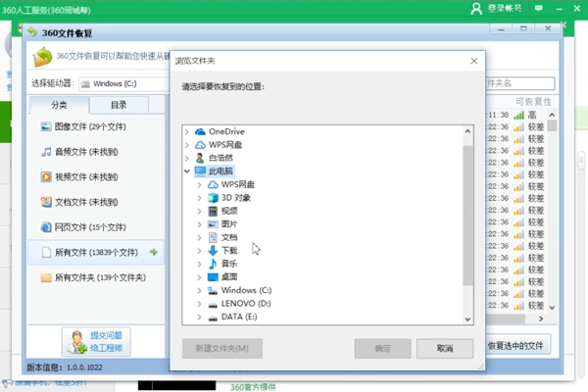Close the 浏览文件夹 dialog
Viewport: 588px width, 392px height.
(474, 61)
